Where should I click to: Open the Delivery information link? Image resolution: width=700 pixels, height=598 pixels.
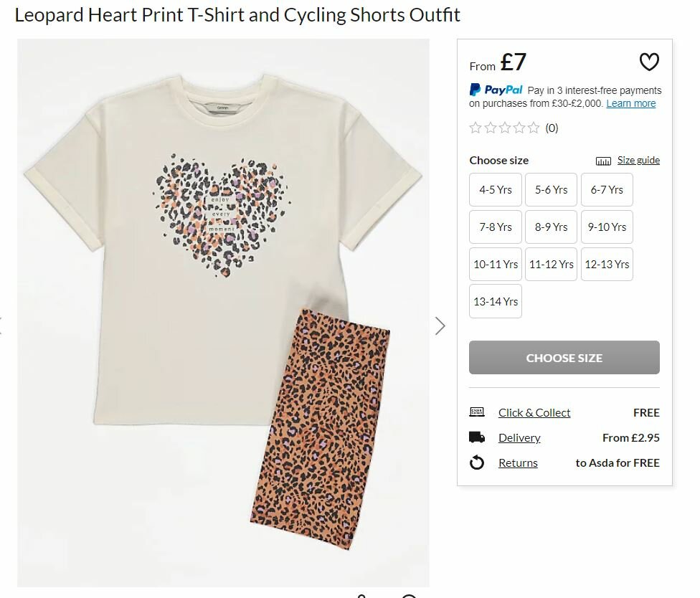pos(519,438)
